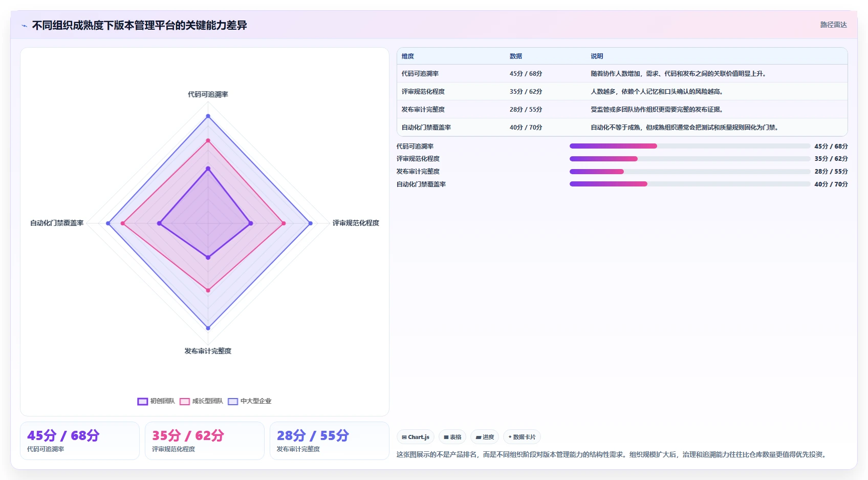Screen dimensions: 868x480
Task: Click the footer note starting 这张图展示的不是产品排名
Action: 613,454
